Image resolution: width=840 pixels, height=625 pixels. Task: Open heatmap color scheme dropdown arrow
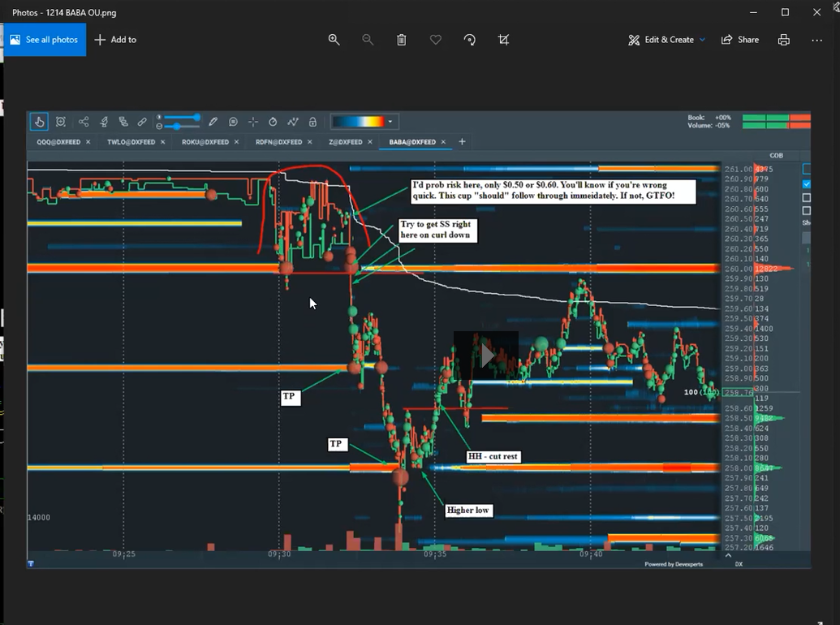coord(390,122)
